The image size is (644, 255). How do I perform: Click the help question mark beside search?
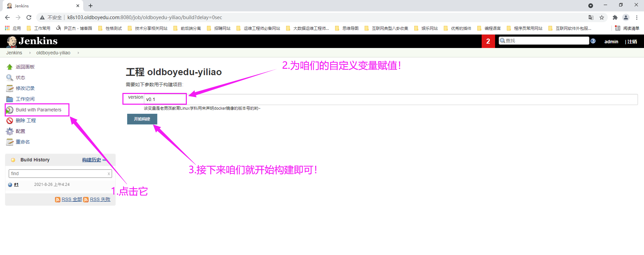pyautogui.click(x=593, y=41)
